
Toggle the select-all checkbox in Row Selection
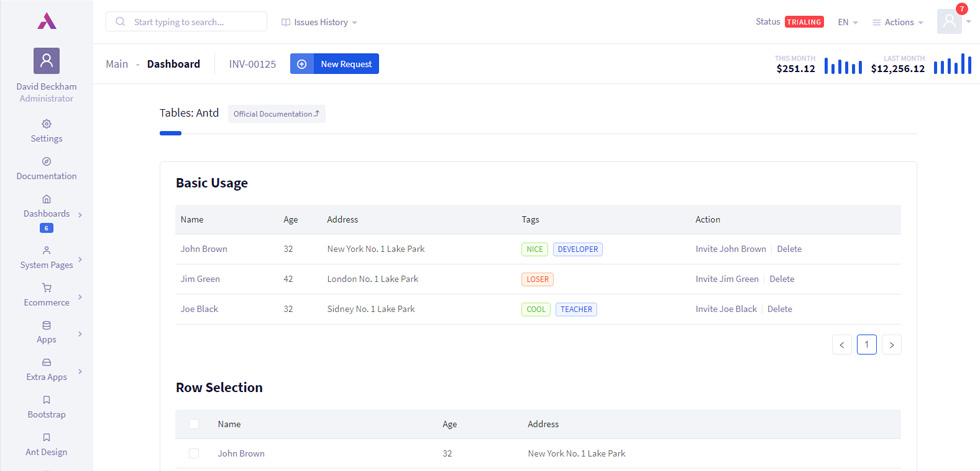[194, 424]
